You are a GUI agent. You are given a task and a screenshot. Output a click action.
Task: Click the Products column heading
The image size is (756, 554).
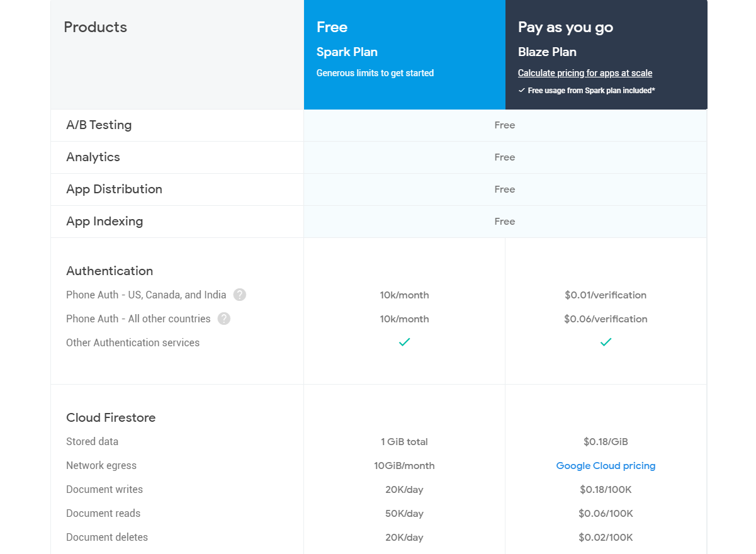click(x=96, y=27)
